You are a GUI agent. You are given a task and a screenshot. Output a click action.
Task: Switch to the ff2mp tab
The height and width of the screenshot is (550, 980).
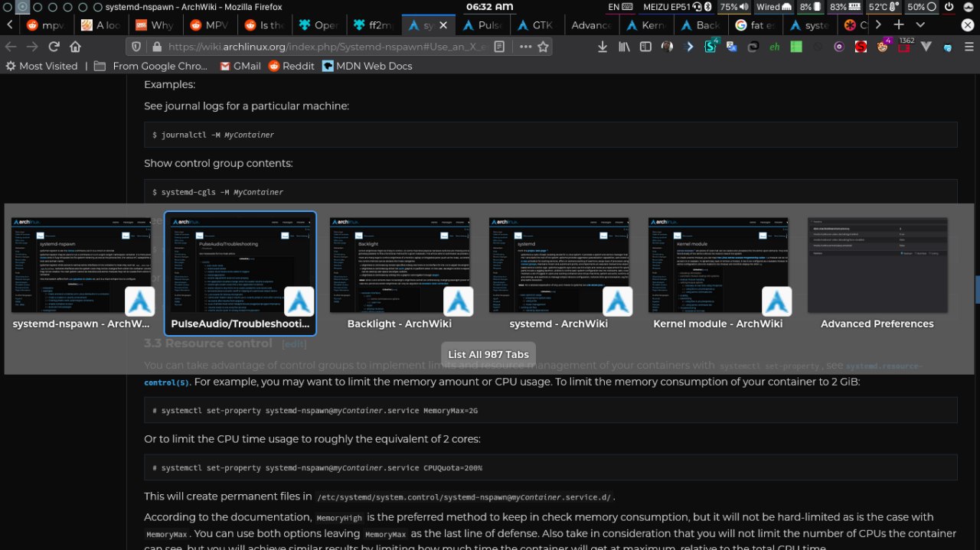[x=375, y=24]
